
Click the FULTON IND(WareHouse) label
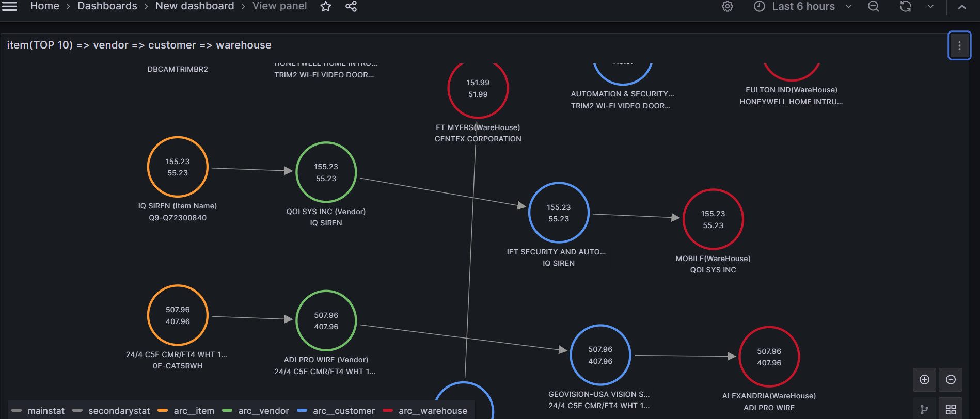[x=792, y=90]
